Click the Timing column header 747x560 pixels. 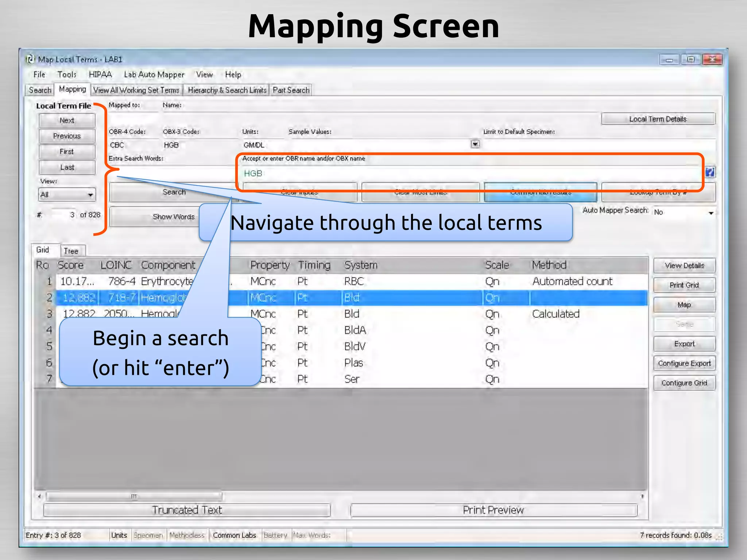[x=314, y=265]
